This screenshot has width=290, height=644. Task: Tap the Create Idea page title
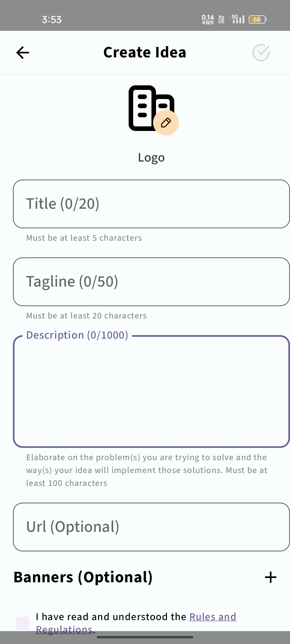145,52
